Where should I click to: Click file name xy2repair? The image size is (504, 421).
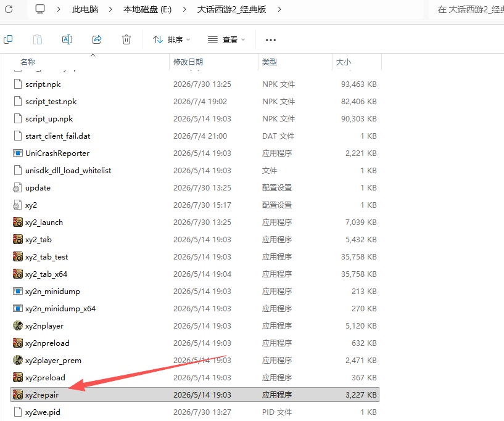click(42, 395)
